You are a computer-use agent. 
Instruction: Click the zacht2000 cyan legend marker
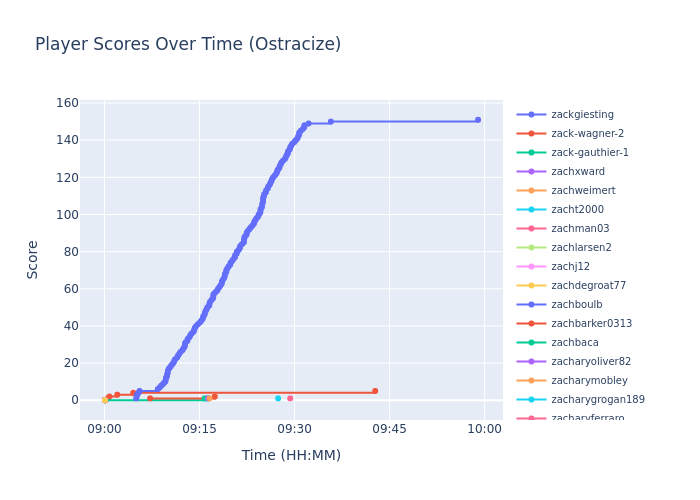pos(531,210)
